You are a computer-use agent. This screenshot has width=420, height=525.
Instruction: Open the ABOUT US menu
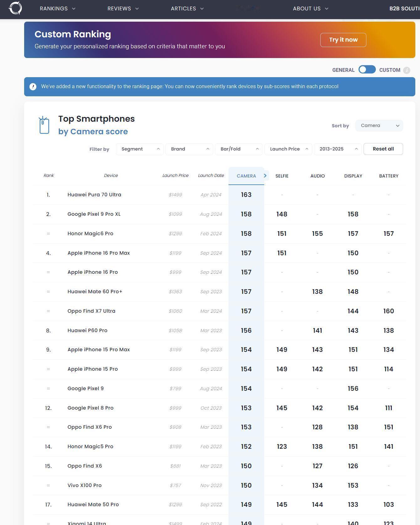click(x=311, y=8)
